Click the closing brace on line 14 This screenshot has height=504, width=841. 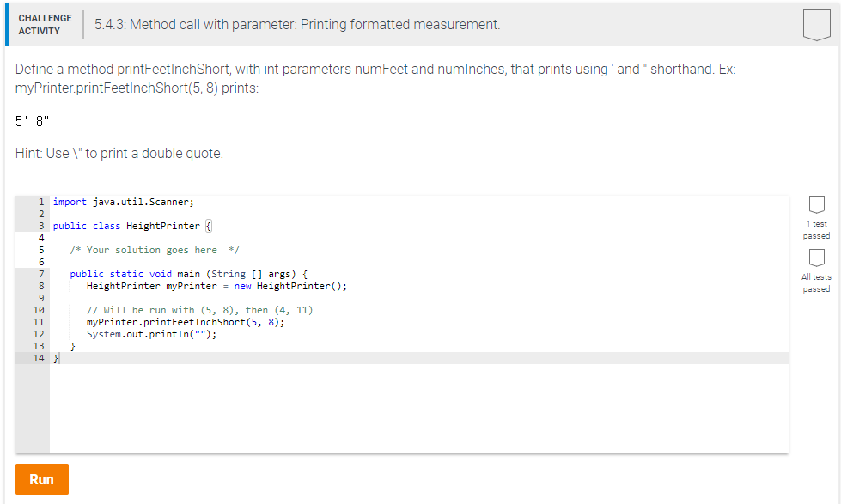pos(55,357)
